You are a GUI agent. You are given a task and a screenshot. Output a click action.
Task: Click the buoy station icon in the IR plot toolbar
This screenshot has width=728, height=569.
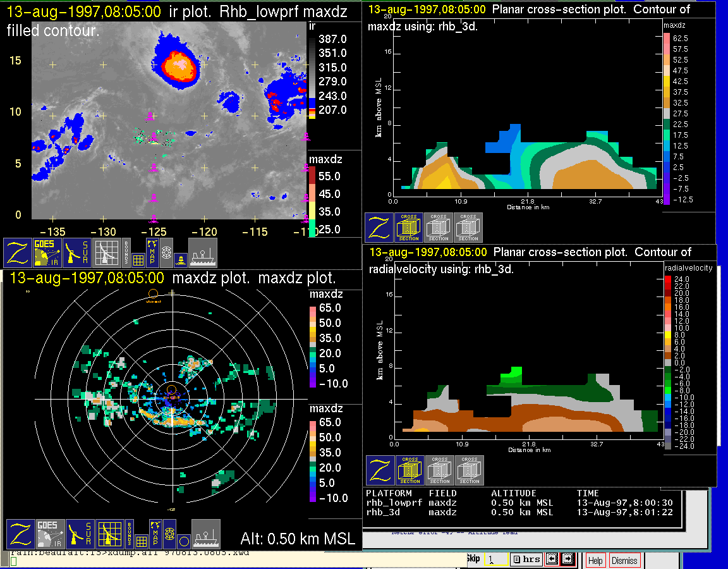tap(180, 259)
